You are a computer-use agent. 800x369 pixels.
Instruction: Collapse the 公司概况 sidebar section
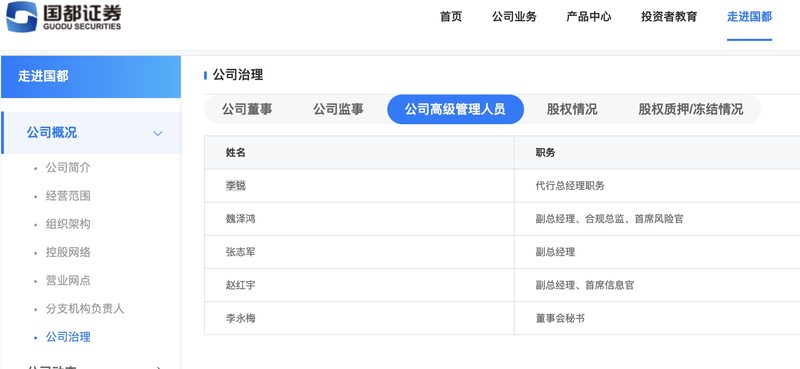tap(91, 133)
